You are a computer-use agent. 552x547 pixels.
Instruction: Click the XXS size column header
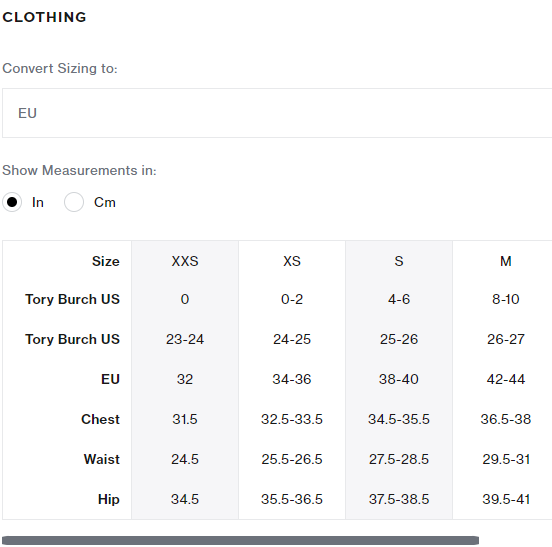[x=185, y=261]
